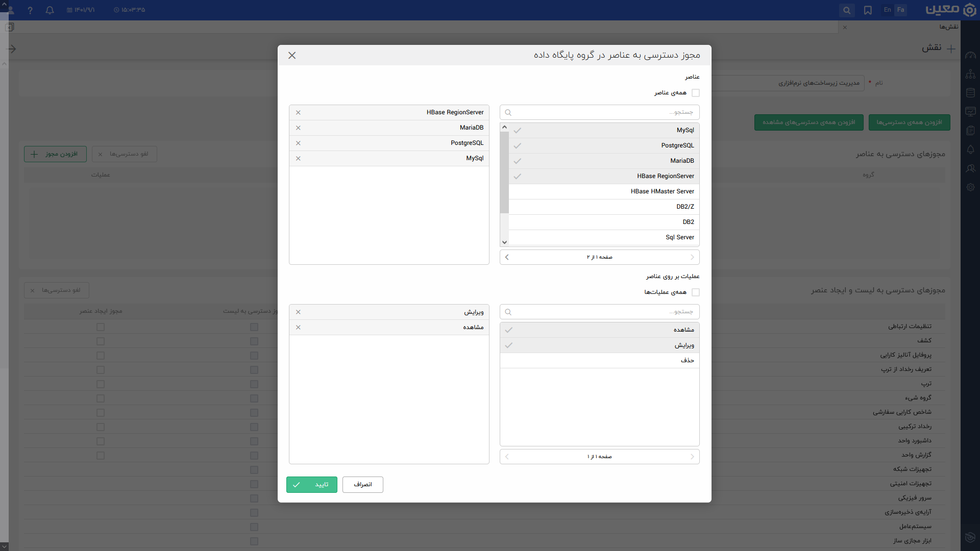Remove MariaDB from selected elements list
Screen dimensions: 980x551
click(298, 128)
